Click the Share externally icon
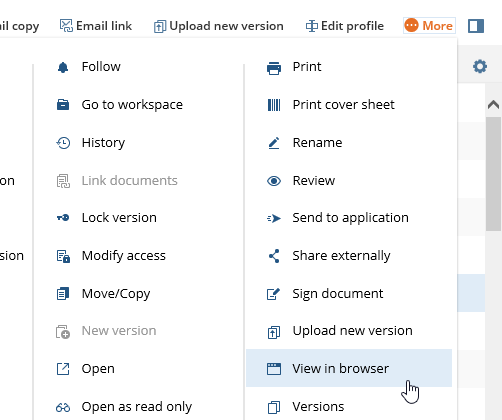Viewport: 502px width, 420px height. click(274, 256)
